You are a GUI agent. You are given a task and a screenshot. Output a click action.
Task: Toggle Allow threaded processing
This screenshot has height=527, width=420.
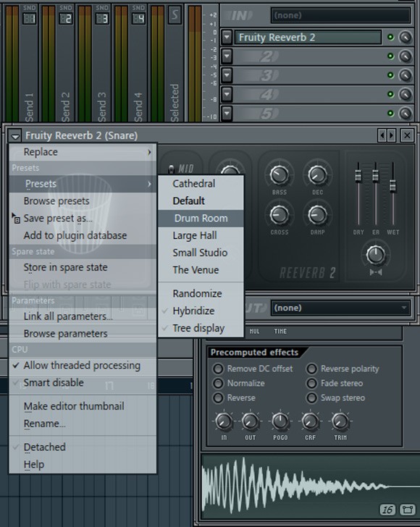point(83,366)
